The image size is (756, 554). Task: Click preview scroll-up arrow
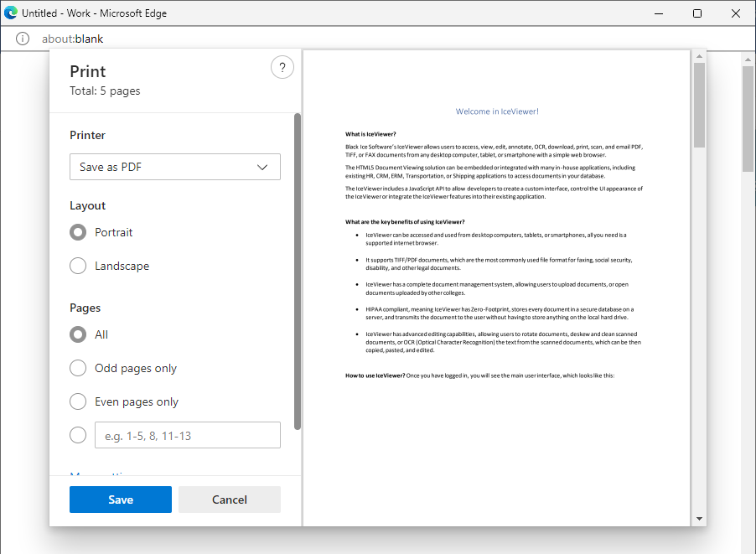[x=699, y=56]
